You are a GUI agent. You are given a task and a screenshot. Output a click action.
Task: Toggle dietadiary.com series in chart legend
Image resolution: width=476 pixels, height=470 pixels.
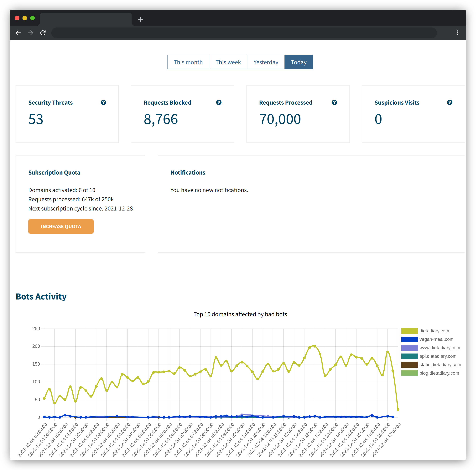coord(434,331)
